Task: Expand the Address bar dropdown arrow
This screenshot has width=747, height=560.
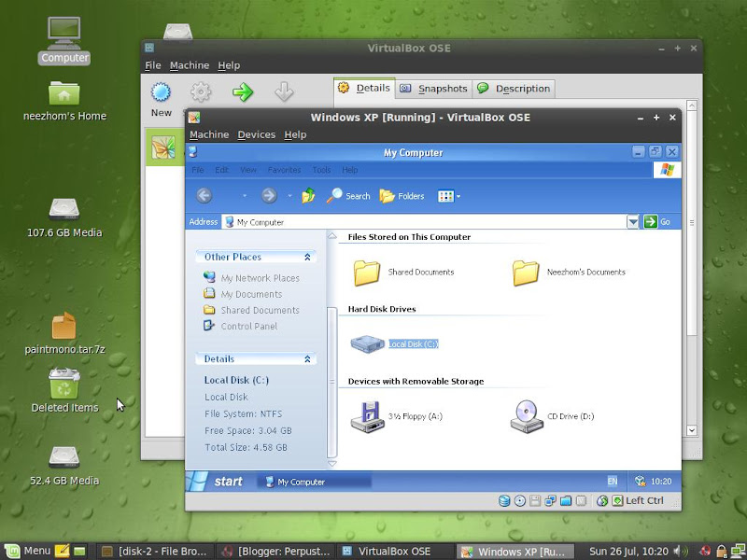Action: click(x=632, y=222)
